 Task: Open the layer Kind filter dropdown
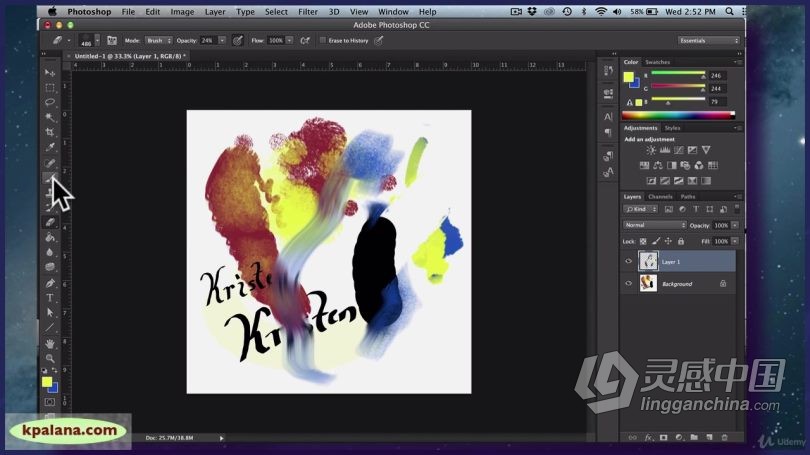click(x=641, y=209)
